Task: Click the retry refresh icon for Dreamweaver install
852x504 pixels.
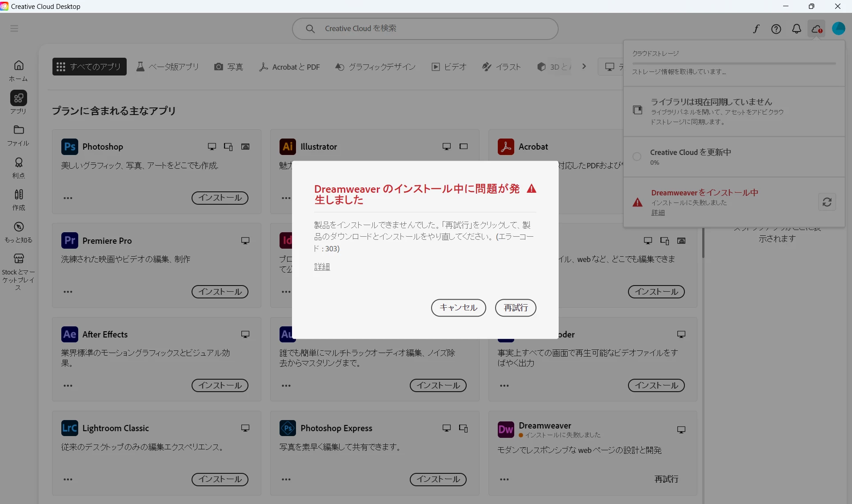Action: click(x=827, y=202)
